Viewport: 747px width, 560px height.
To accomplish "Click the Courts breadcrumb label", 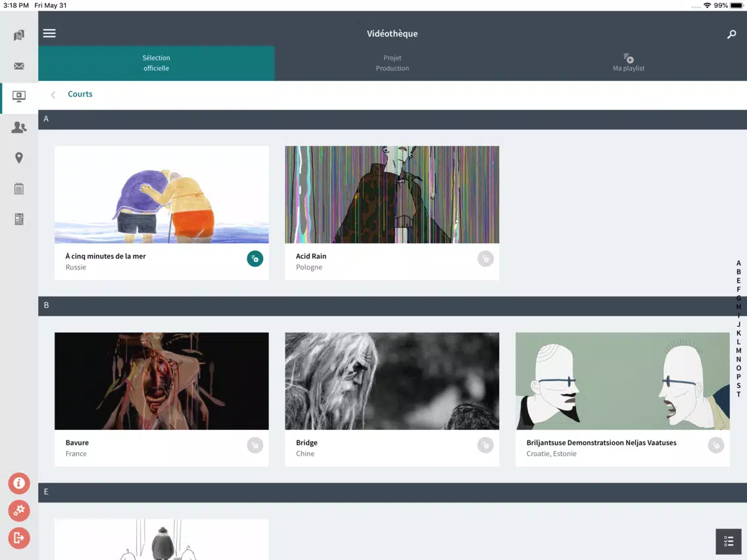I will (x=80, y=94).
